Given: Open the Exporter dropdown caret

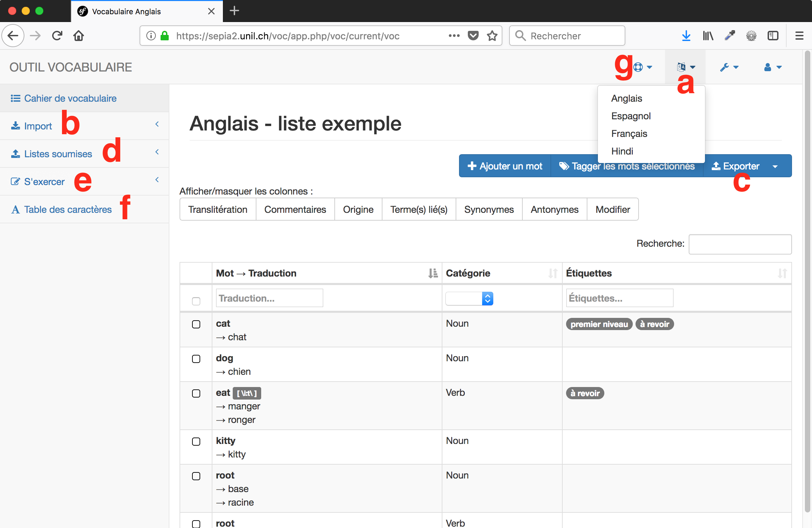Looking at the screenshot, I should [775, 166].
